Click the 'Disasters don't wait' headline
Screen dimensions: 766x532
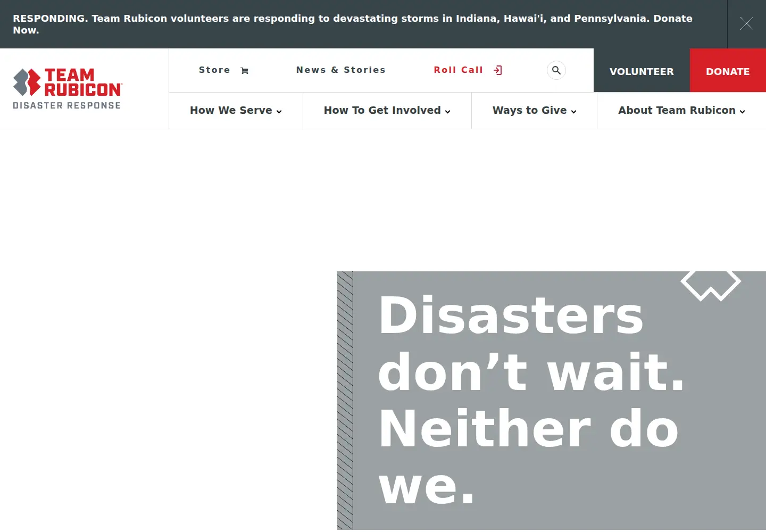532,400
